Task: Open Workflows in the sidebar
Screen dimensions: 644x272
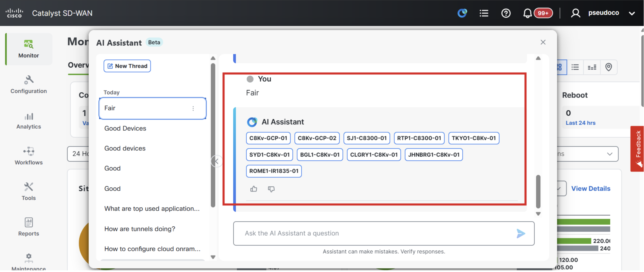Action: point(28,156)
